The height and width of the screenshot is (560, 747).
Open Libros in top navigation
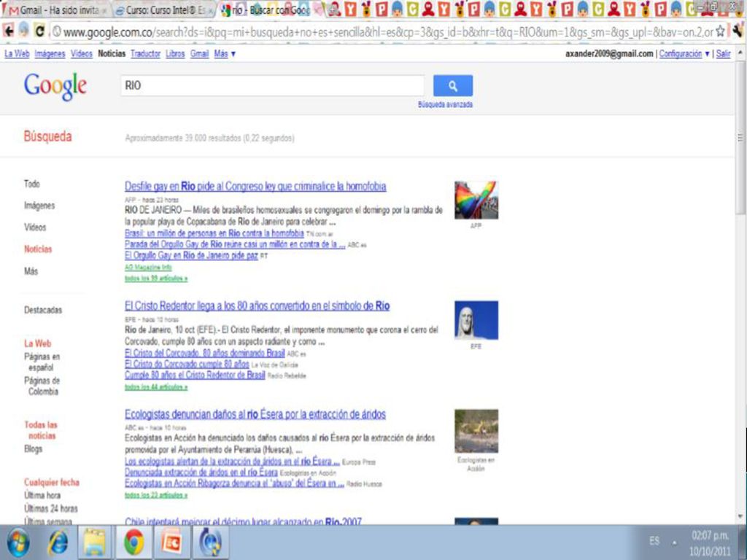(175, 54)
